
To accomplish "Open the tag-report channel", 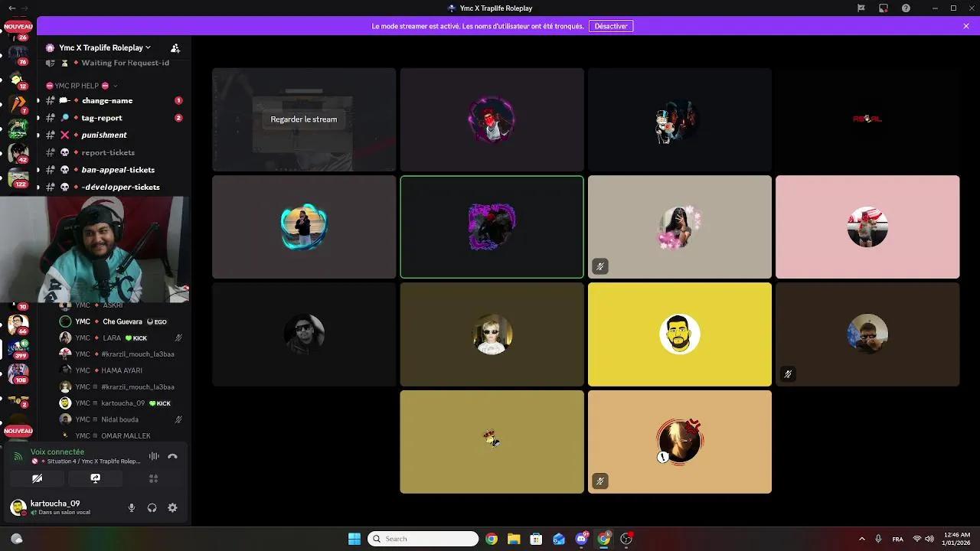I will pyautogui.click(x=100, y=118).
